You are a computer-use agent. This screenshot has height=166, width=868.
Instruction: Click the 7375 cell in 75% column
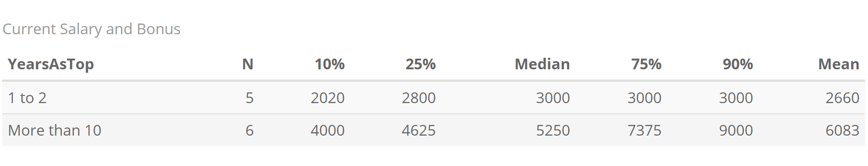click(x=644, y=130)
